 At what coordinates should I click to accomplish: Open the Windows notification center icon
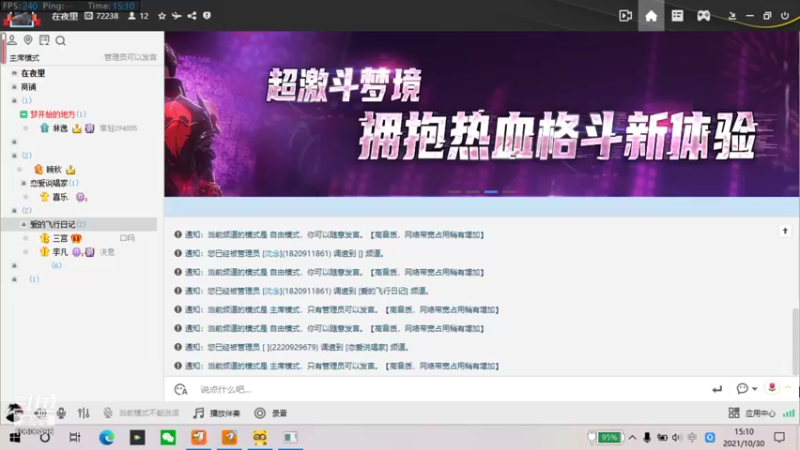[x=779, y=437]
